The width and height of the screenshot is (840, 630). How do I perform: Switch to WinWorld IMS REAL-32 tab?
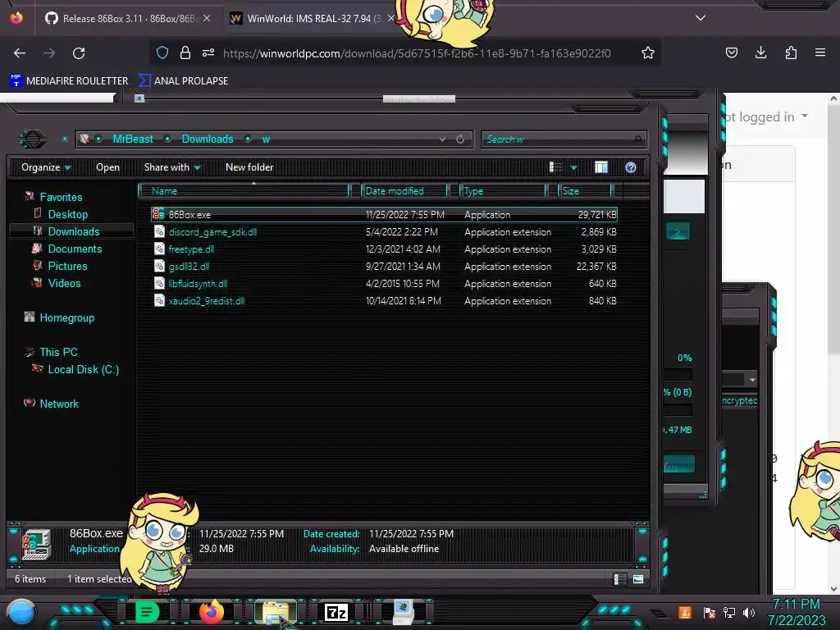coord(312,18)
